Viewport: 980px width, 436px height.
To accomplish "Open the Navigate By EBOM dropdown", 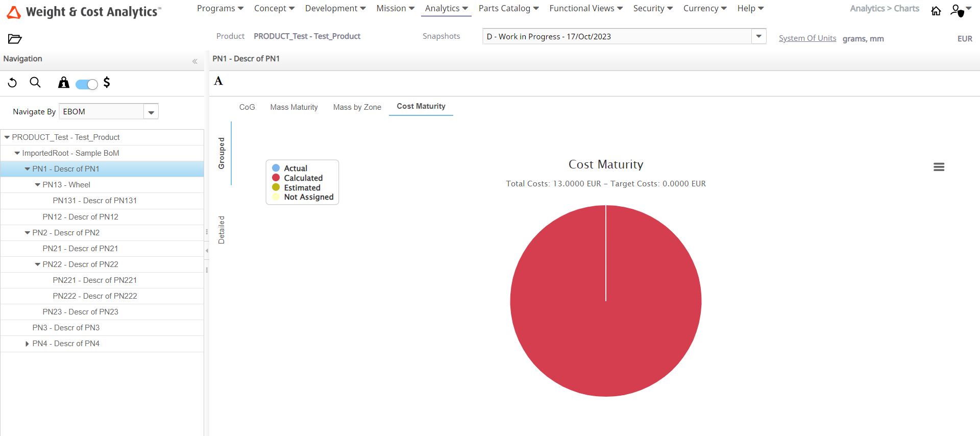I will pyautogui.click(x=151, y=112).
